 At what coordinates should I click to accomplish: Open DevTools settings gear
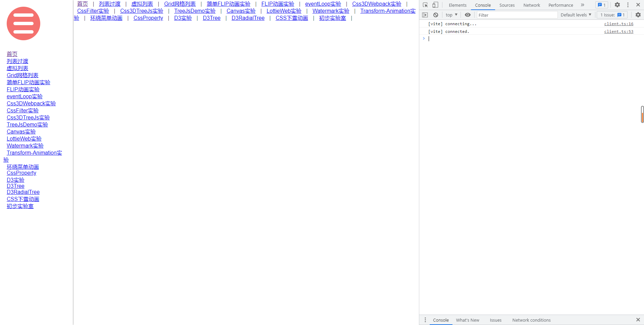(617, 5)
